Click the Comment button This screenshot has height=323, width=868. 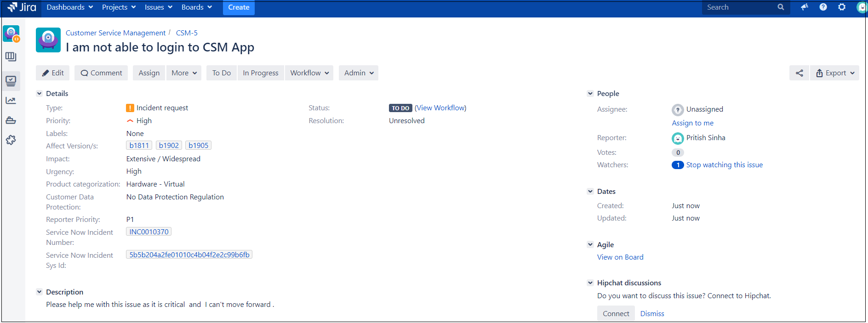coord(101,73)
